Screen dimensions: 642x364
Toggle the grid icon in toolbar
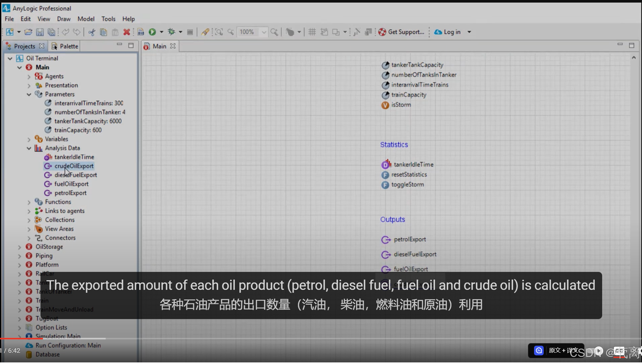pyautogui.click(x=312, y=32)
